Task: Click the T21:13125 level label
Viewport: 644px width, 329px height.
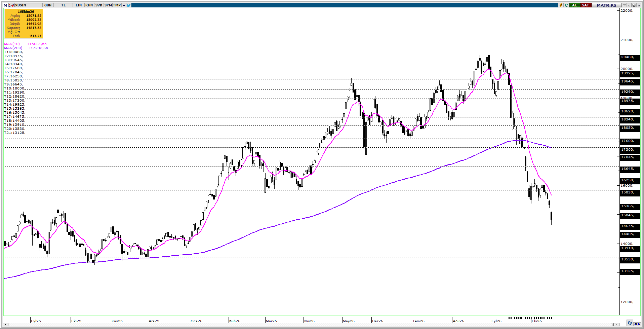Action: (x=14, y=133)
